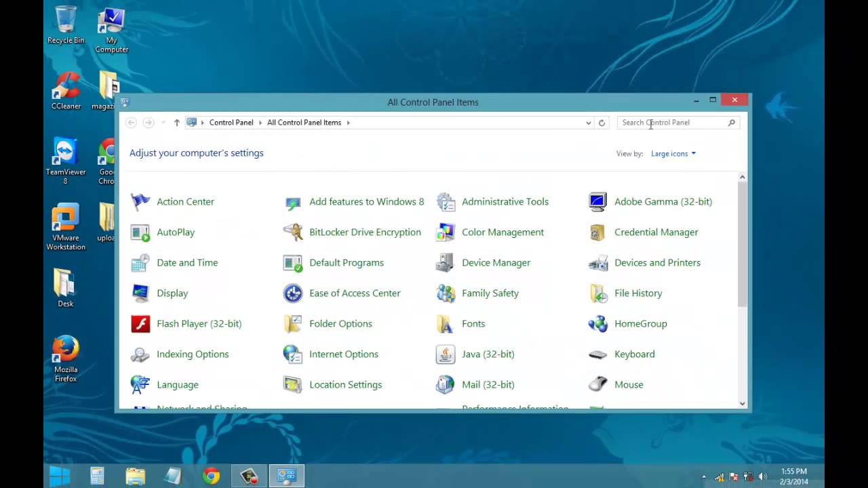This screenshot has width=868, height=488.
Task: Select the VMware Workstation desktop icon
Action: pos(66,227)
